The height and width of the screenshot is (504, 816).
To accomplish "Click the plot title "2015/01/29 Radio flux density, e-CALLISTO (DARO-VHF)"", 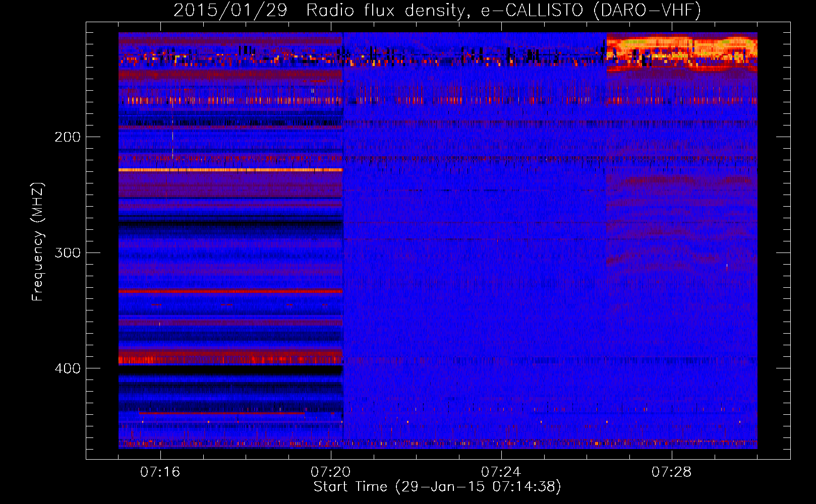I will click(437, 10).
